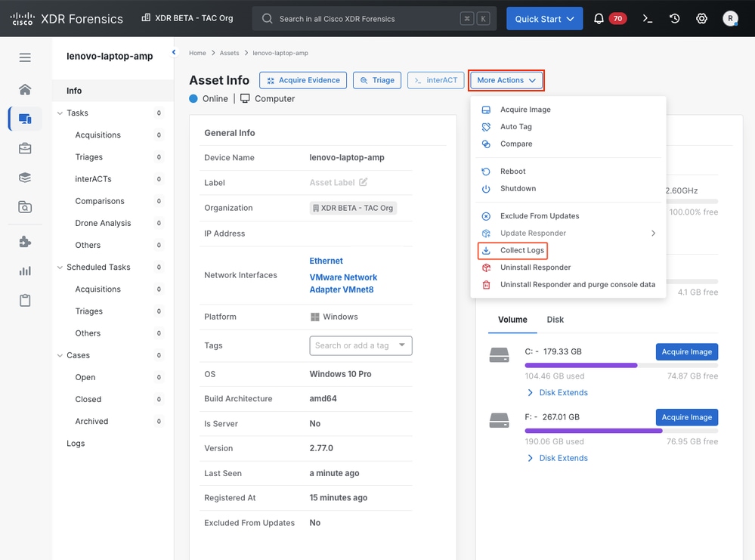Click the Home icon in left sidebar
The height and width of the screenshot is (560, 755).
[x=25, y=89]
